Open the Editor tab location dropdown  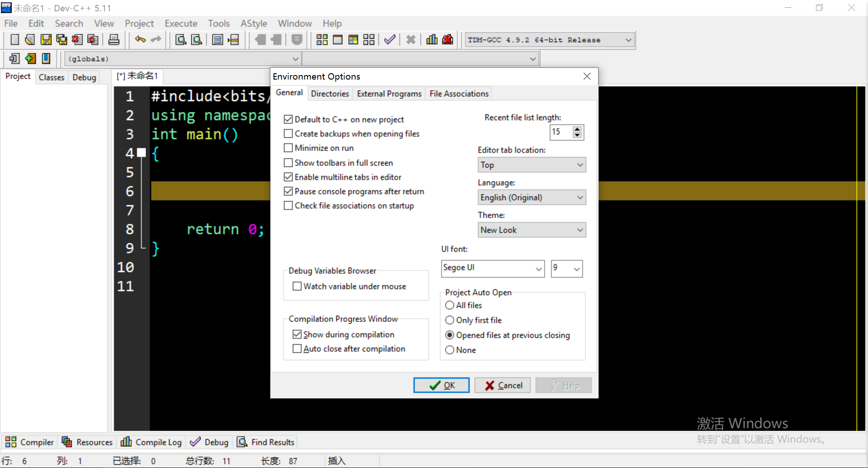click(532, 165)
